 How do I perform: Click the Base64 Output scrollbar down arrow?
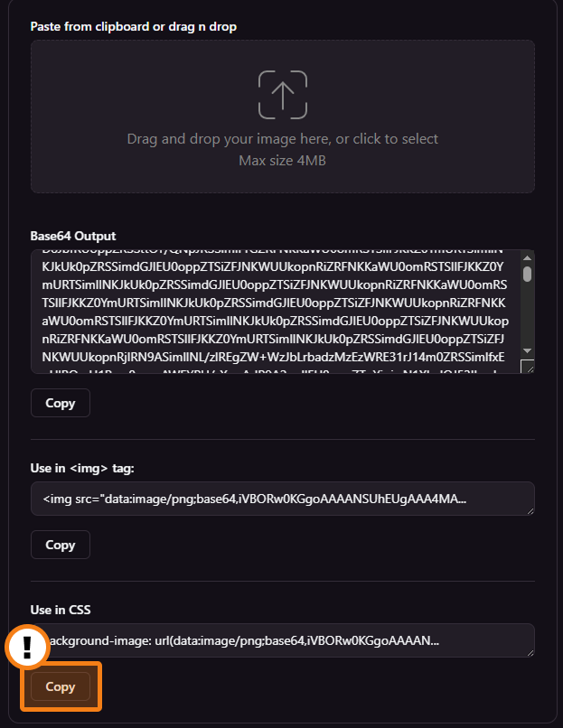pos(528,350)
